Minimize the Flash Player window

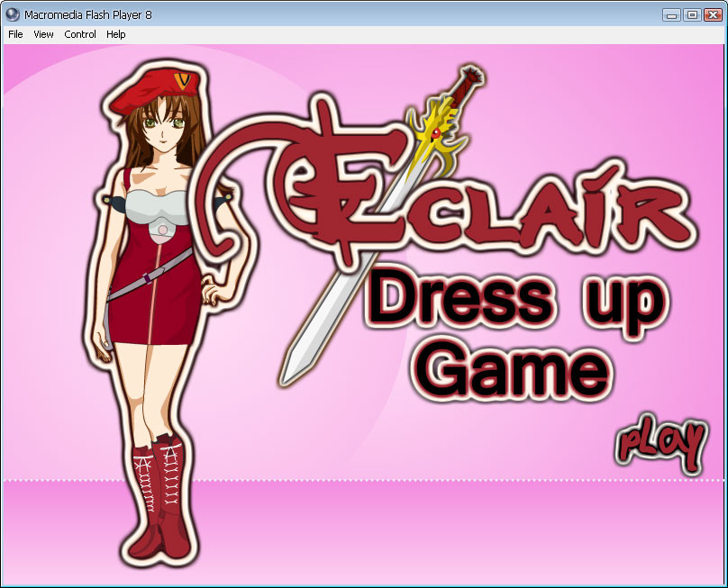pyautogui.click(x=671, y=14)
